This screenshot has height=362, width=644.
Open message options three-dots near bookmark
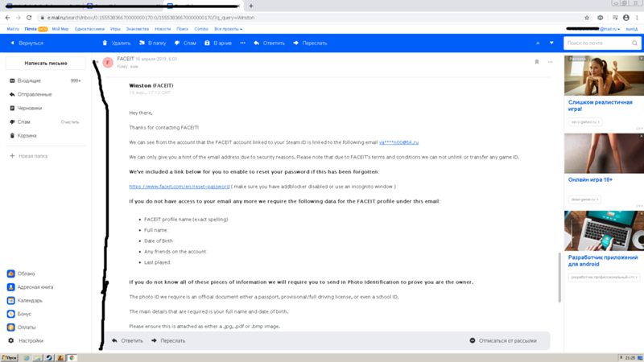click(550, 62)
